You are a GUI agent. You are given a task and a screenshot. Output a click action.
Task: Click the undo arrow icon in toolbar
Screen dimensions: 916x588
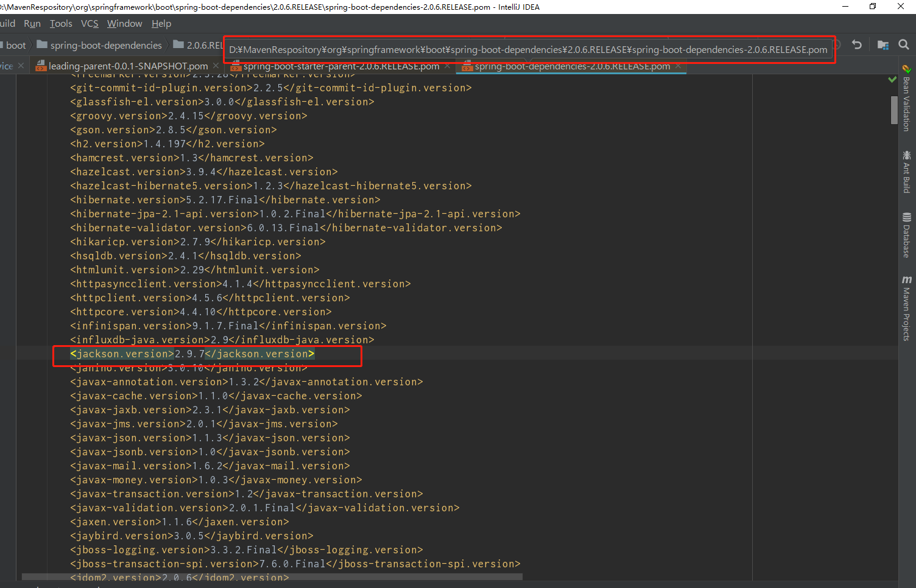click(x=857, y=44)
